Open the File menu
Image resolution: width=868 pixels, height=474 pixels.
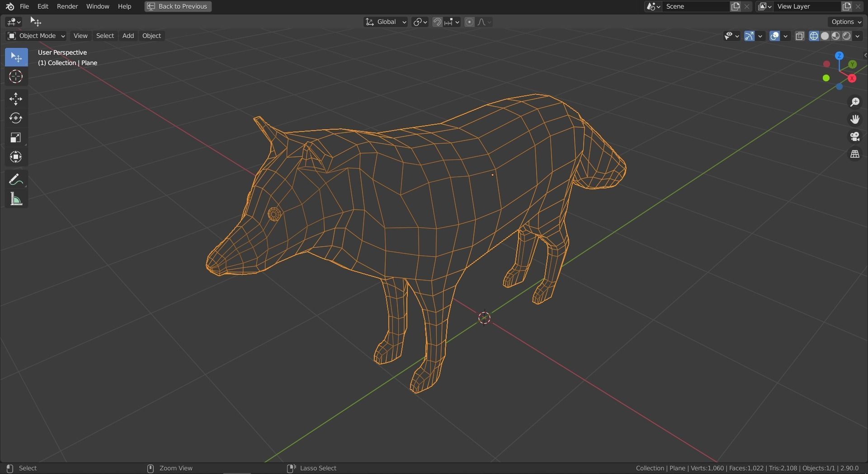[24, 6]
